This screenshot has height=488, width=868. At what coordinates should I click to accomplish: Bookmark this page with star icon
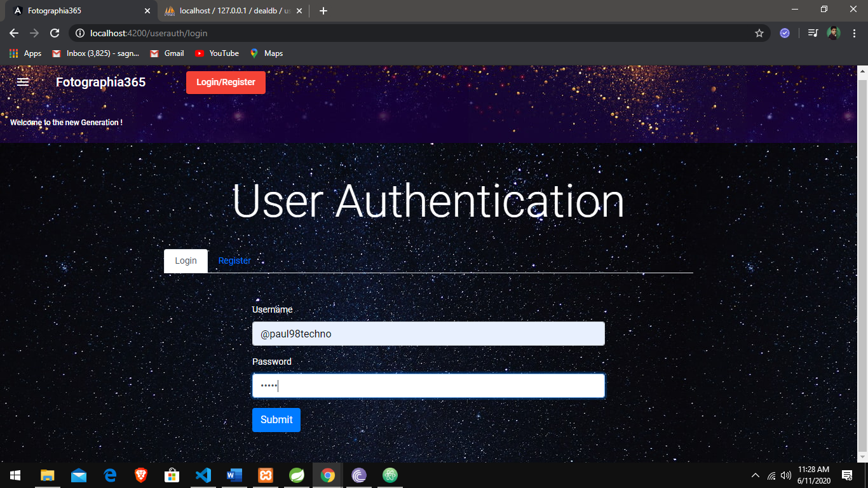click(x=759, y=33)
